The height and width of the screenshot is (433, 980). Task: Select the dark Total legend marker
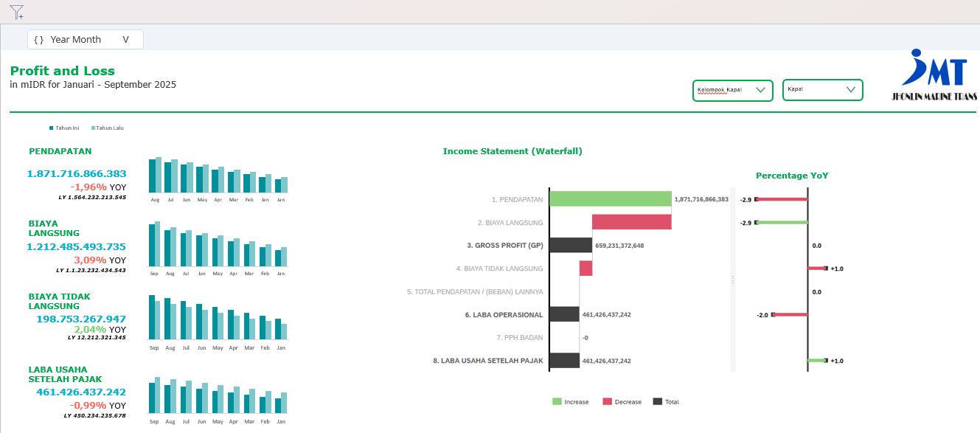[x=658, y=402]
